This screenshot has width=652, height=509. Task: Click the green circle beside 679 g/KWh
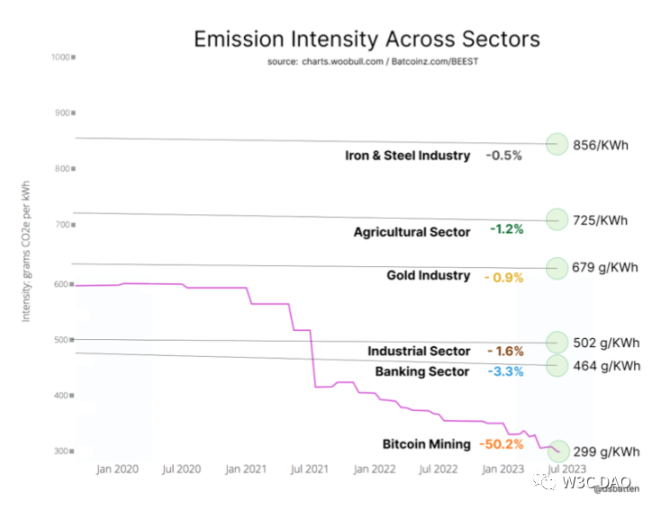click(556, 267)
